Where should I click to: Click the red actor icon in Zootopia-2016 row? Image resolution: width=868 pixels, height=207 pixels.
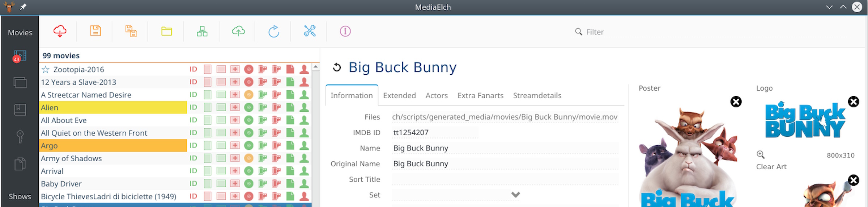[304, 69]
